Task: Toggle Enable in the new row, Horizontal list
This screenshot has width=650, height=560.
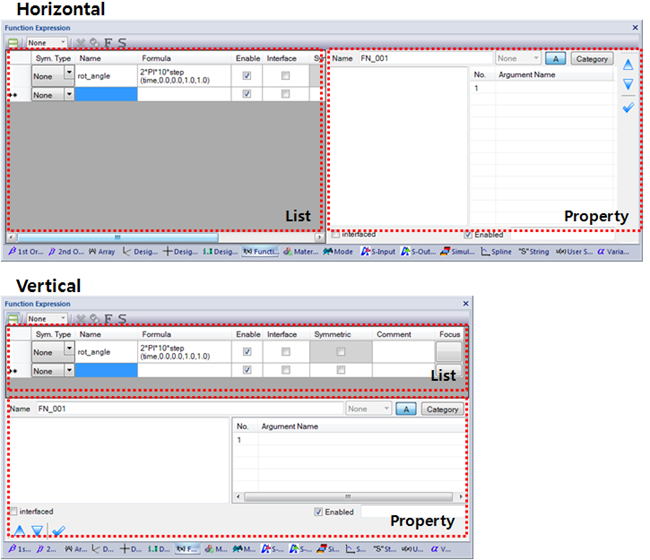Action: (247, 94)
